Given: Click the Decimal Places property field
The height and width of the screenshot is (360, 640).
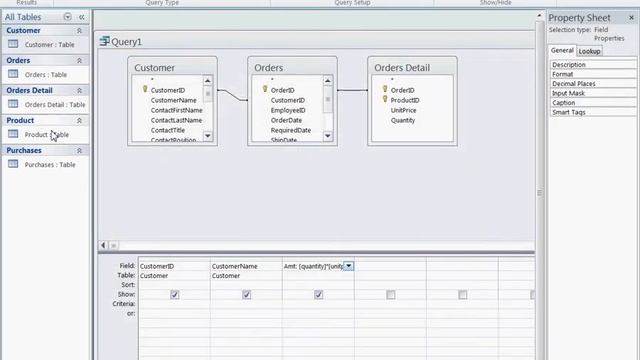Looking at the screenshot, I should [593, 84].
